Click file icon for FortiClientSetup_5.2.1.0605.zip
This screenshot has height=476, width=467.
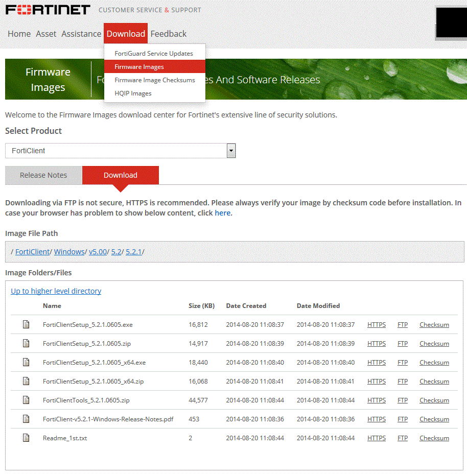point(26,343)
